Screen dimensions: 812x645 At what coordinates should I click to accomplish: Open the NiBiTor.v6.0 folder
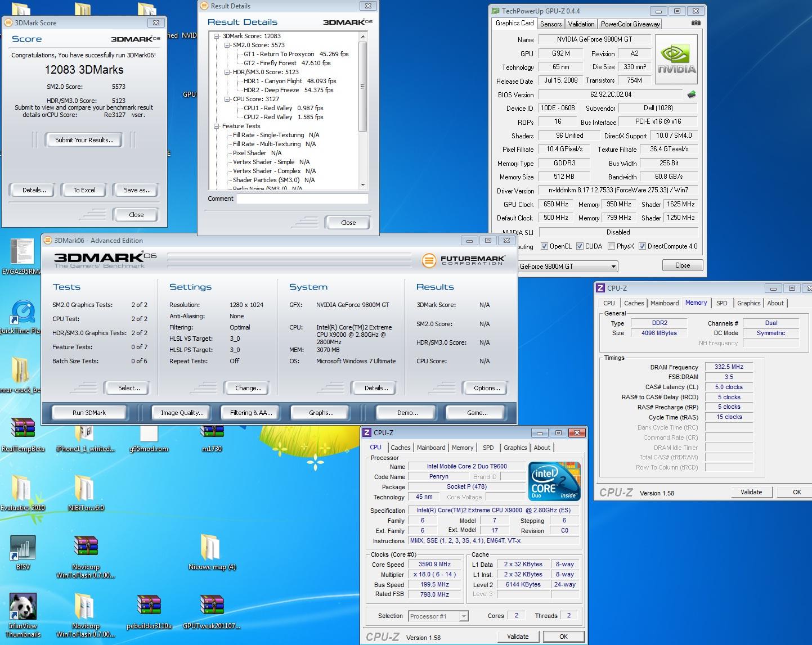84,488
